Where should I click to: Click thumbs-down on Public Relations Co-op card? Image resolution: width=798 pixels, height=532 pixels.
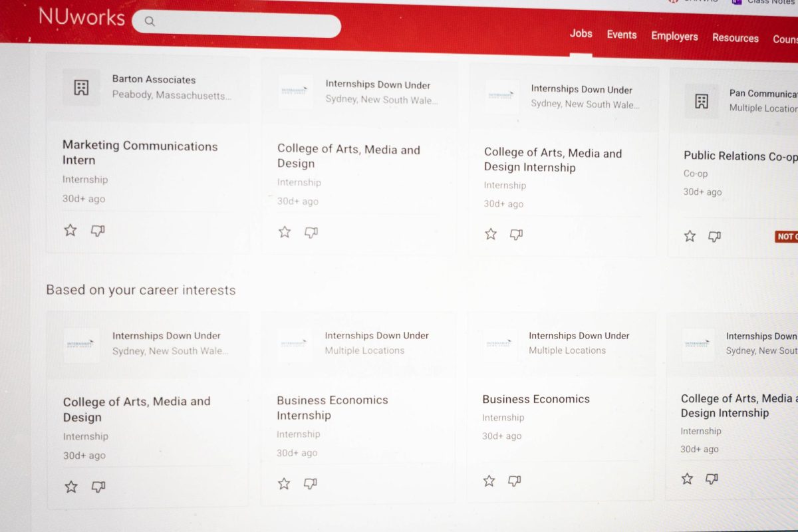click(x=714, y=236)
